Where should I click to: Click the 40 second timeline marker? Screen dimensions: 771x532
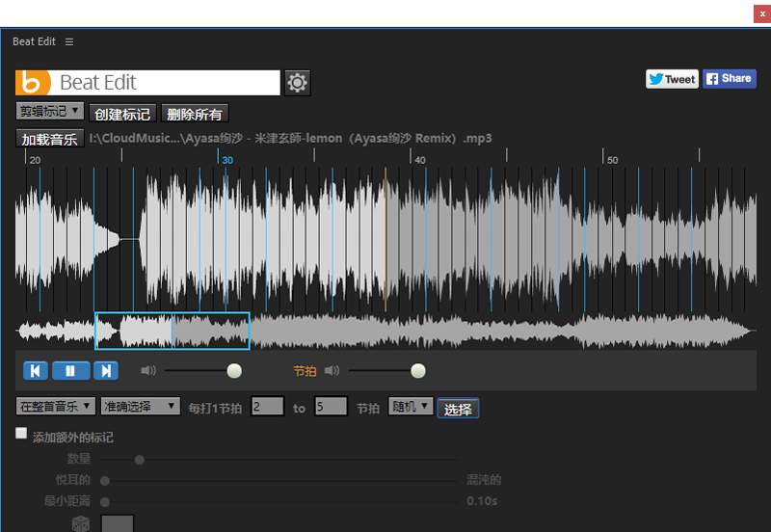(x=420, y=160)
